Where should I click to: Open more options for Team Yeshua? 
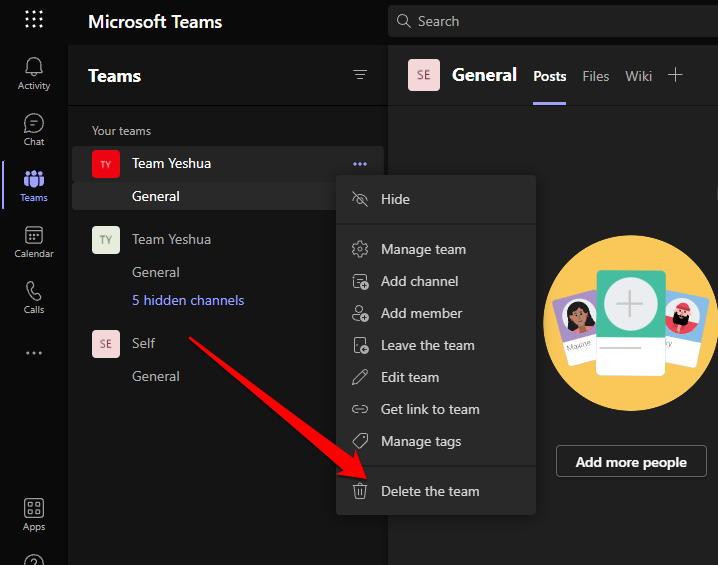(360, 164)
